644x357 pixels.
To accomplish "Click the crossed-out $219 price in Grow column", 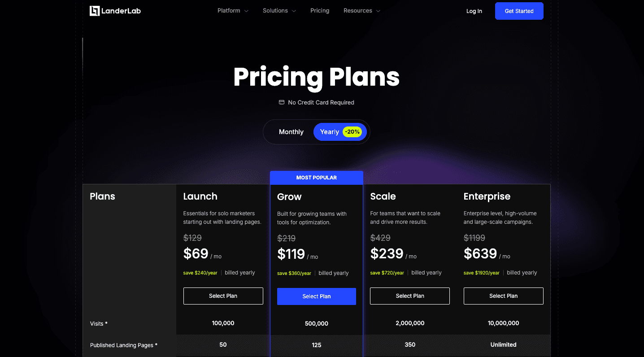I will [286, 238].
